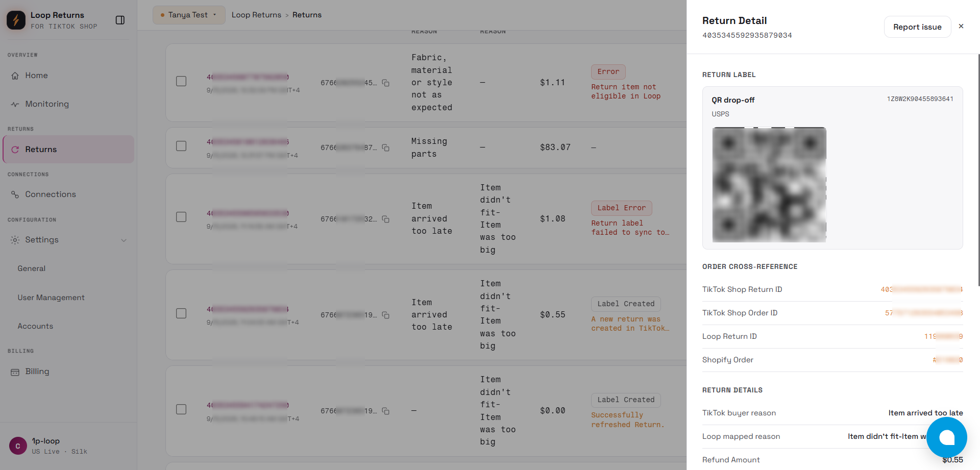
Task: Click the tracking number 1Z8W2K90455893641
Action: 920,99
